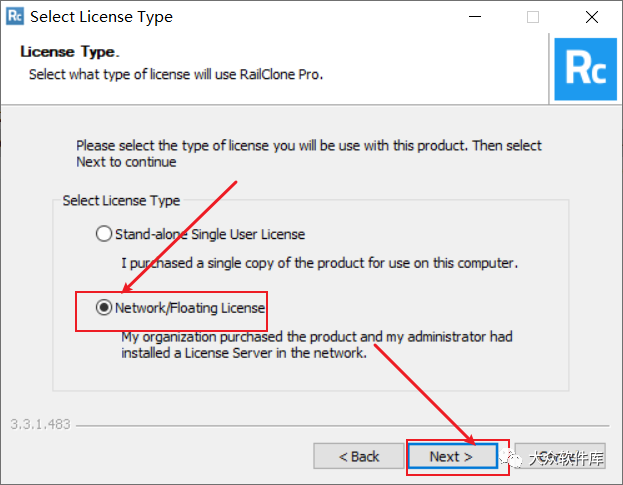Click the 'Select License Type' group box label
The width and height of the screenshot is (623, 485).
tap(121, 201)
